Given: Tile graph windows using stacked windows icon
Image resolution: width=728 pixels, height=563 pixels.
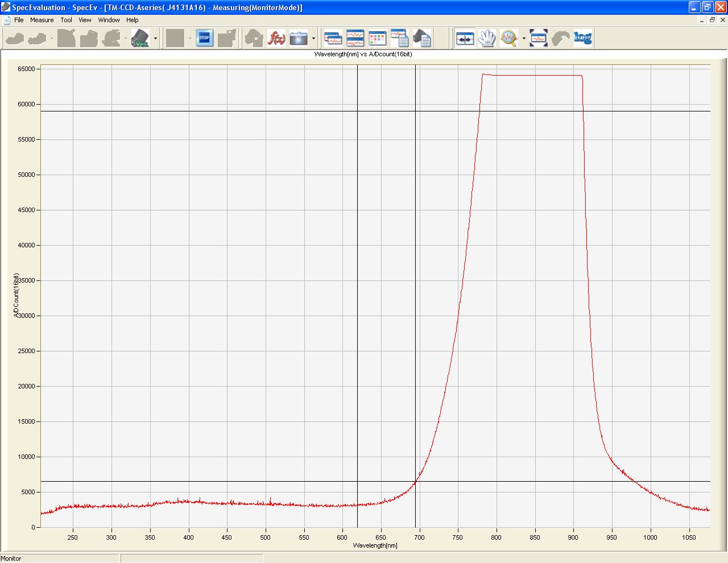Looking at the screenshot, I should tap(355, 38).
